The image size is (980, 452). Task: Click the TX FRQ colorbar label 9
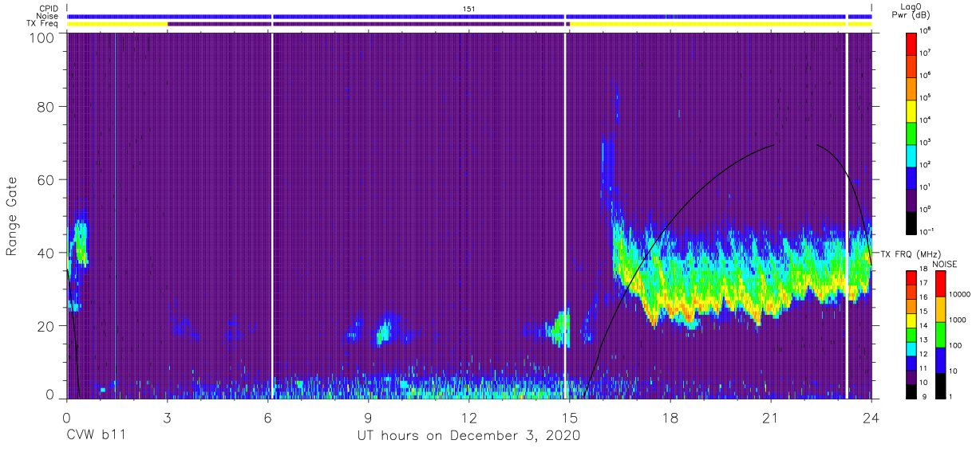[x=924, y=397]
